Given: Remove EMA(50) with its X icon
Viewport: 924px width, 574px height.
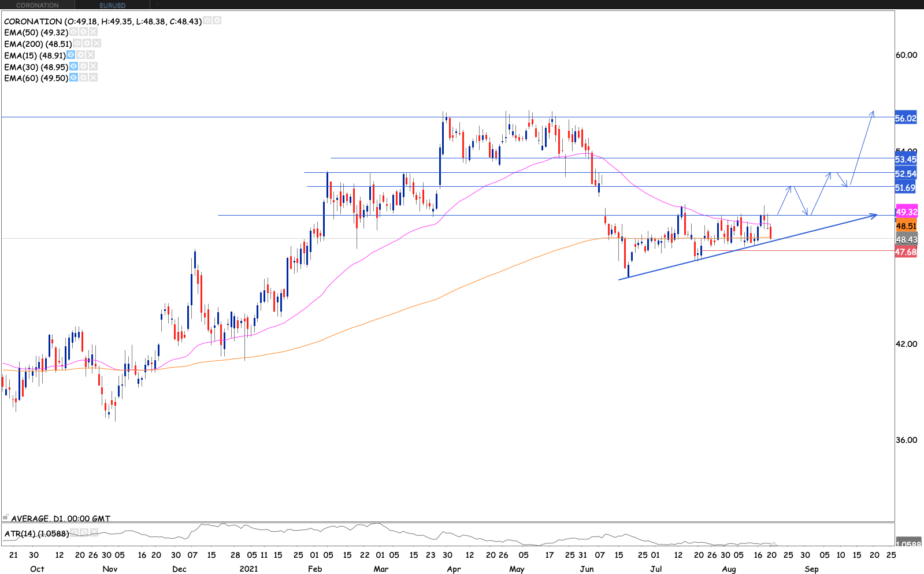Looking at the screenshot, I should 93,32.
